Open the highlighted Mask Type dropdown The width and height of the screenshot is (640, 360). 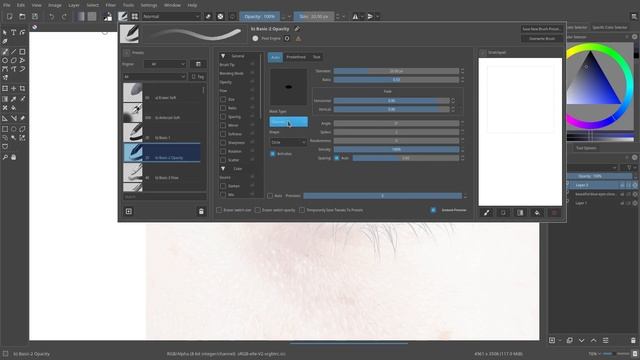pyautogui.click(x=289, y=122)
